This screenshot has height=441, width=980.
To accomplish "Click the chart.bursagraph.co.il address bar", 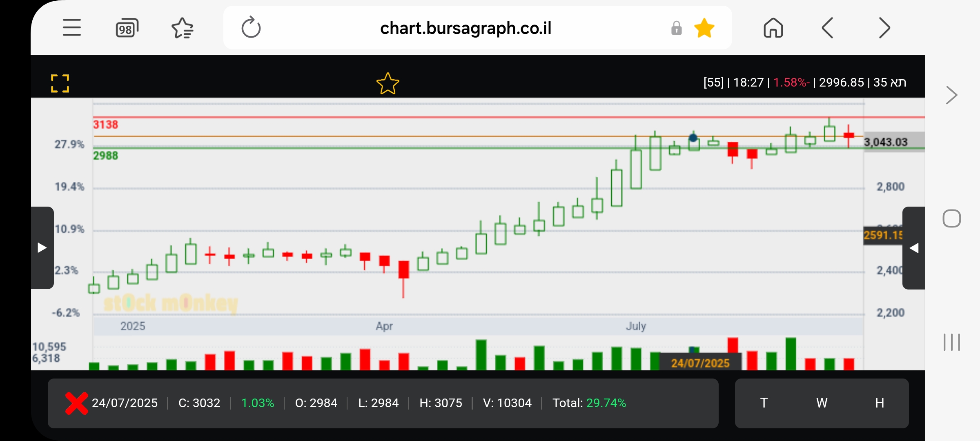I will click(465, 28).
